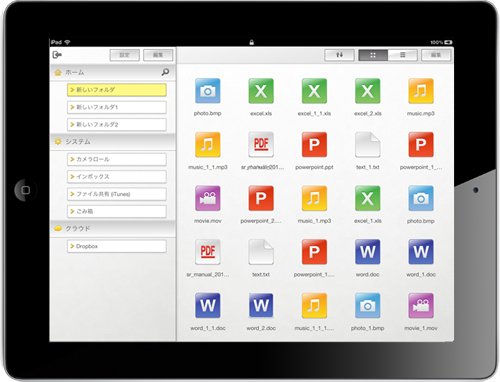Select the システム section header
Screen dimensions: 500x382
point(113,142)
